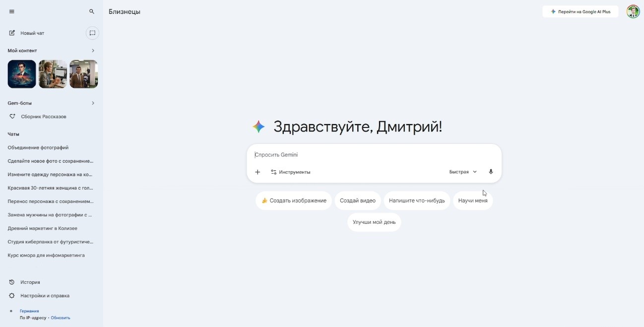
Task: Open Настройки и справка settings
Action: pyautogui.click(x=45, y=296)
